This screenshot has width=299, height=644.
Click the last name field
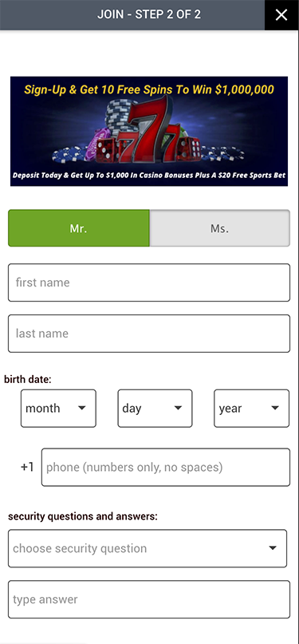(149, 334)
